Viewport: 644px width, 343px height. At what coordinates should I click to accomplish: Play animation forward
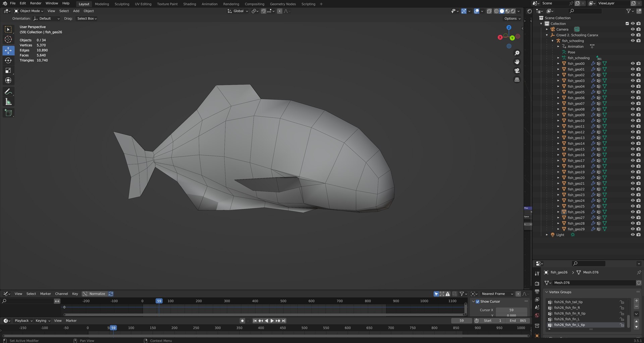click(x=272, y=321)
